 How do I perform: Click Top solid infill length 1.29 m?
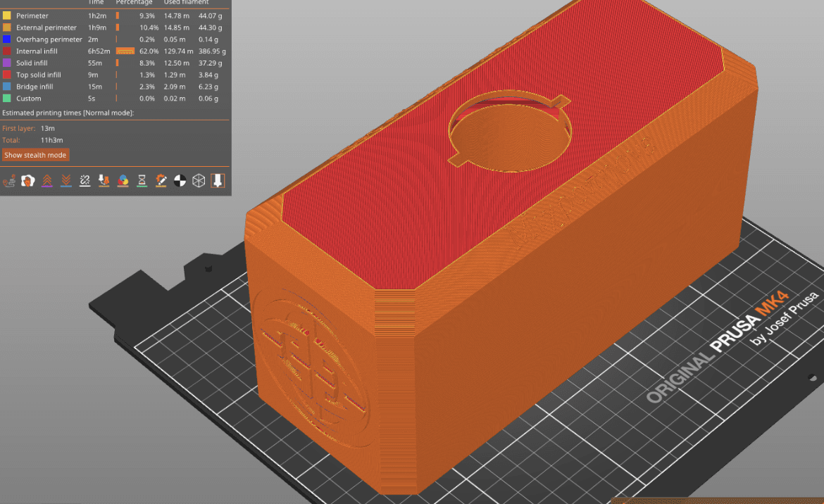coord(175,75)
